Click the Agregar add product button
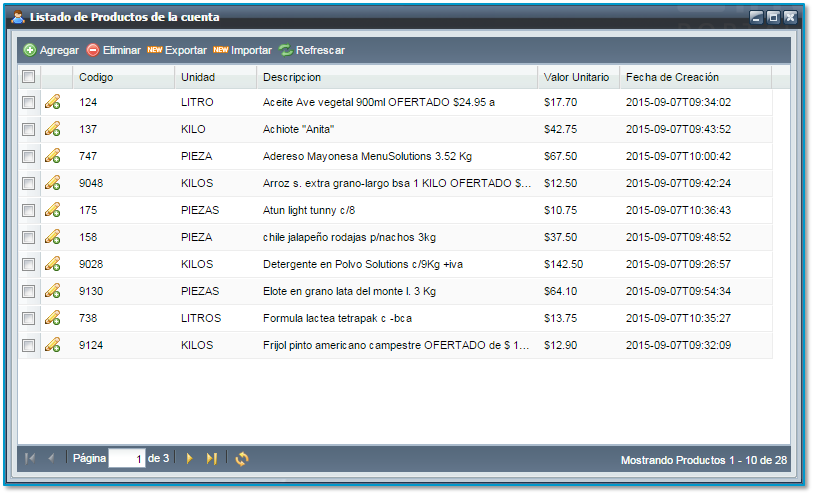The width and height of the screenshot is (814, 495). point(51,50)
